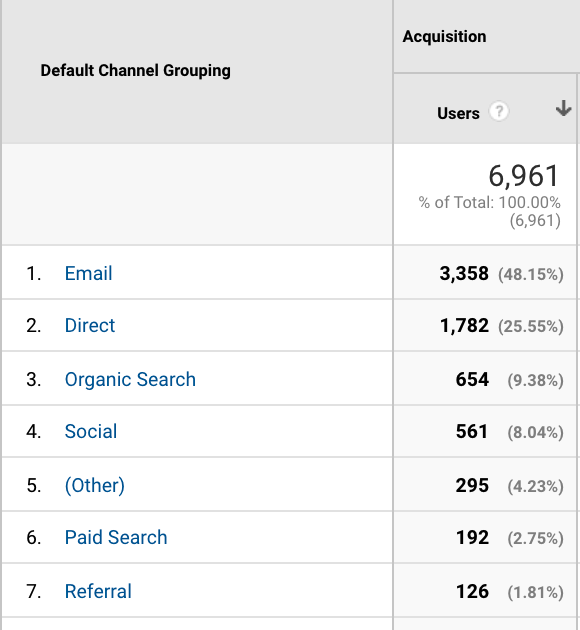
Task: Open the Organic Search channel link
Action: click(x=130, y=379)
